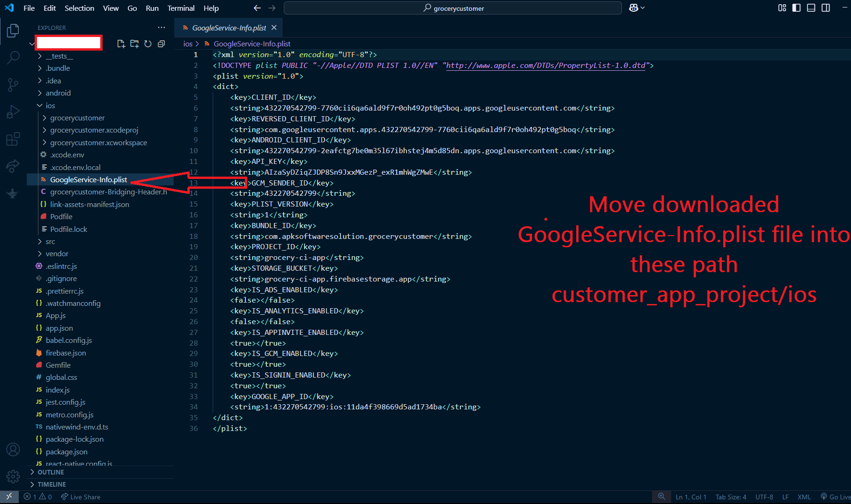Image resolution: width=851 pixels, height=504 pixels.
Task: Open the File menu
Action: click(x=29, y=8)
